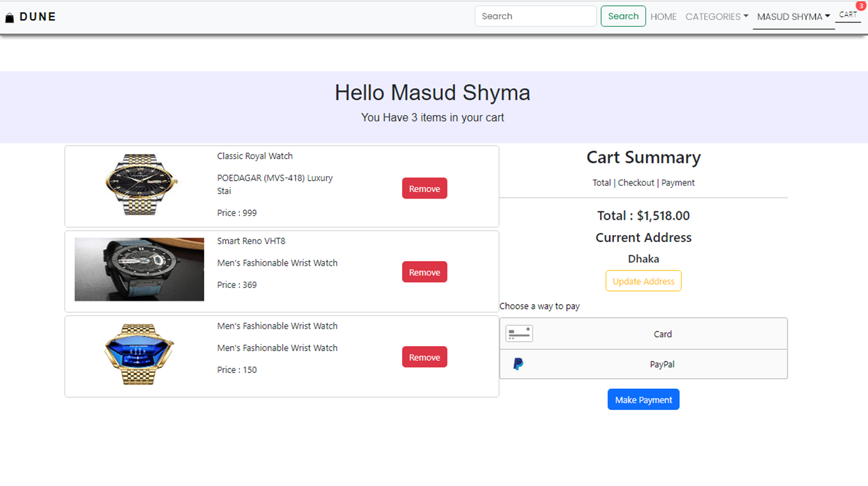Click the Update Address button
Viewport: 868px width, 486px height.
[x=643, y=280]
